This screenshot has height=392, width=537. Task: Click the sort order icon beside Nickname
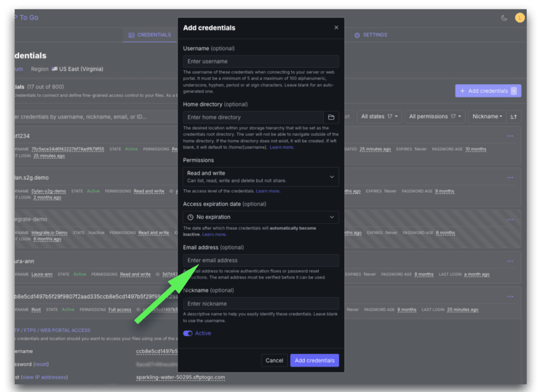[x=514, y=117]
